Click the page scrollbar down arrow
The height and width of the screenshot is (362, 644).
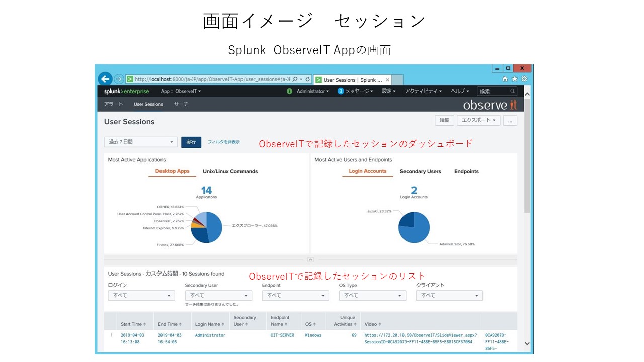click(x=527, y=344)
